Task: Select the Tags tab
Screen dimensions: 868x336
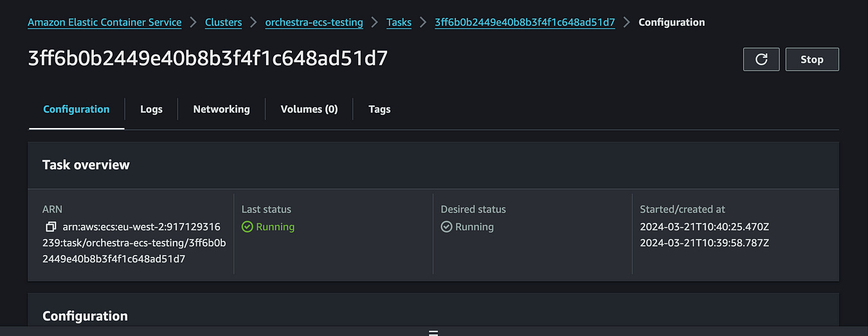Action: click(x=379, y=109)
